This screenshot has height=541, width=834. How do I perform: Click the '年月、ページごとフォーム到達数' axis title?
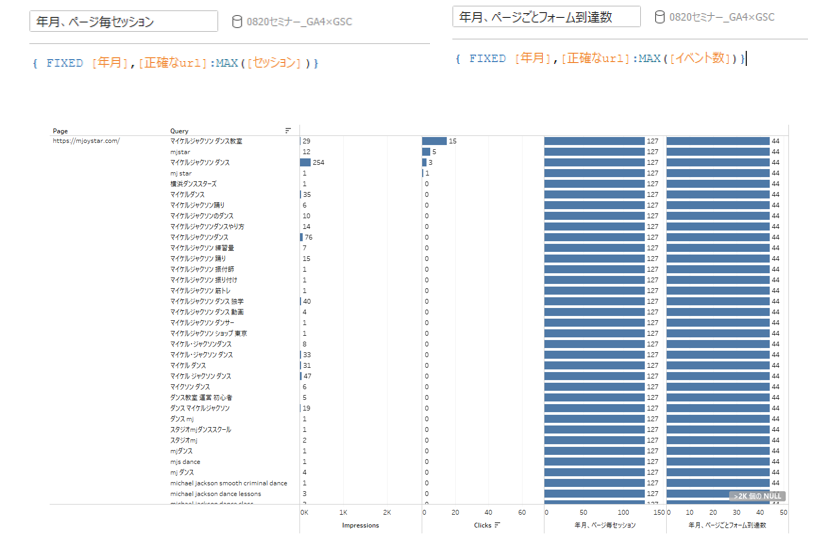pos(727,525)
